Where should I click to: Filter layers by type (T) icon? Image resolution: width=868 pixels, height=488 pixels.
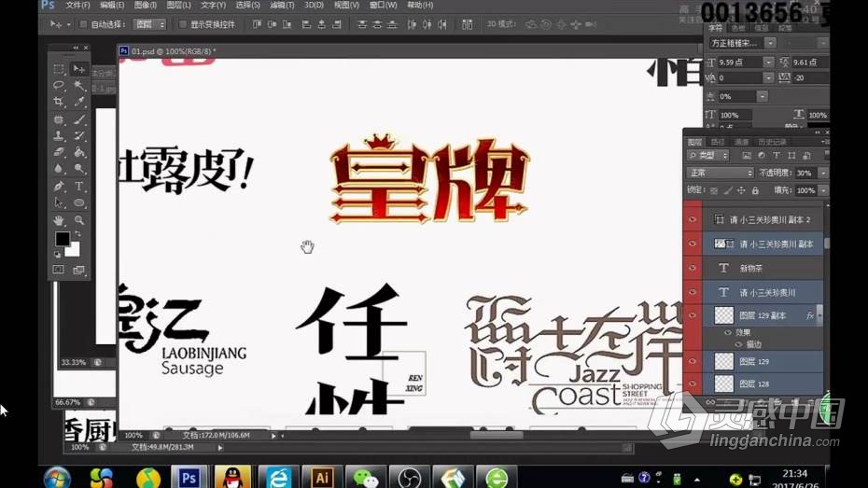tap(777, 156)
